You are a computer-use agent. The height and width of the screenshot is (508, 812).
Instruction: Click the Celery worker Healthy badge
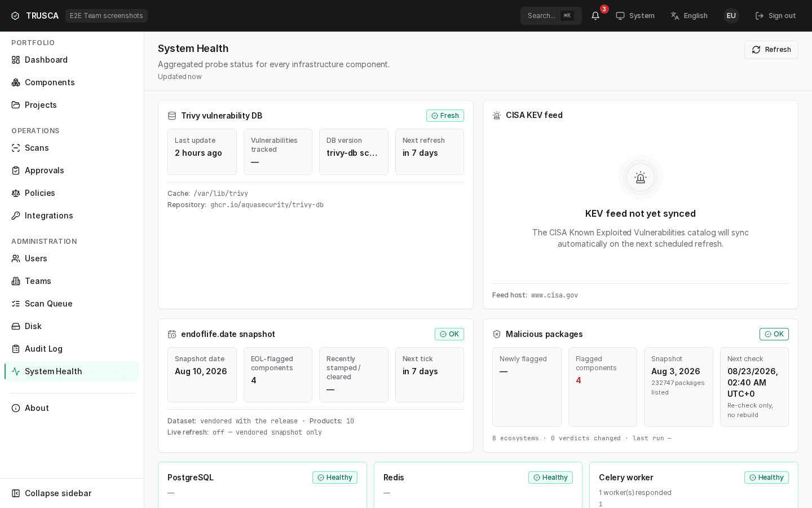pyautogui.click(x=766, y=478)
